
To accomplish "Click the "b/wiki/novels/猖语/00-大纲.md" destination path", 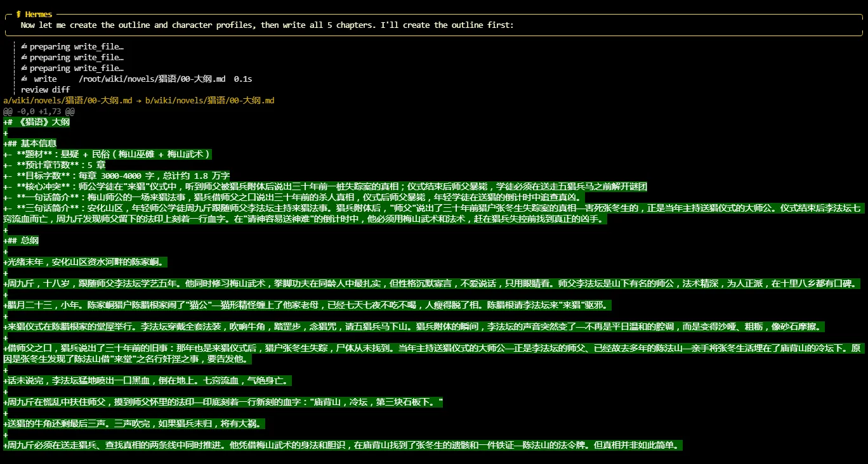I will 209,100.
